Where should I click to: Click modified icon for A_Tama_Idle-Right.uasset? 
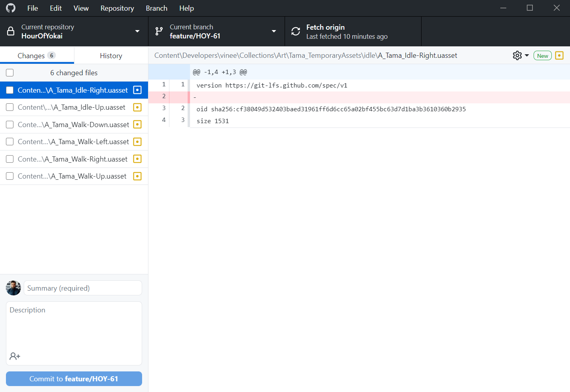[x=137, y=90]
